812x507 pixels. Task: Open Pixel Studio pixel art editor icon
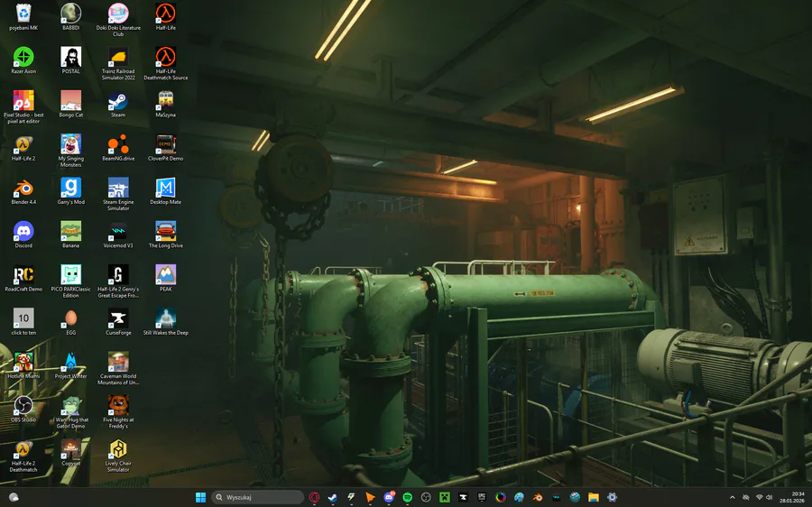pos(23,107)
